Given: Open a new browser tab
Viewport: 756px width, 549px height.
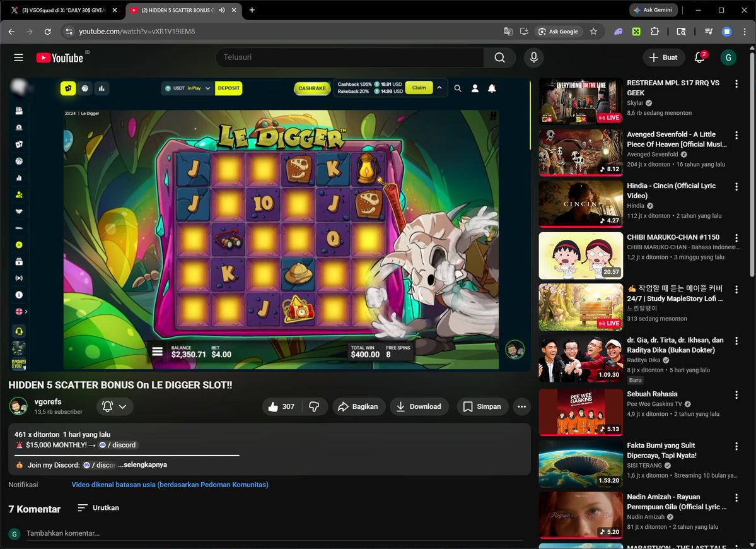Looking at the screenshot, I should point(252,10).
